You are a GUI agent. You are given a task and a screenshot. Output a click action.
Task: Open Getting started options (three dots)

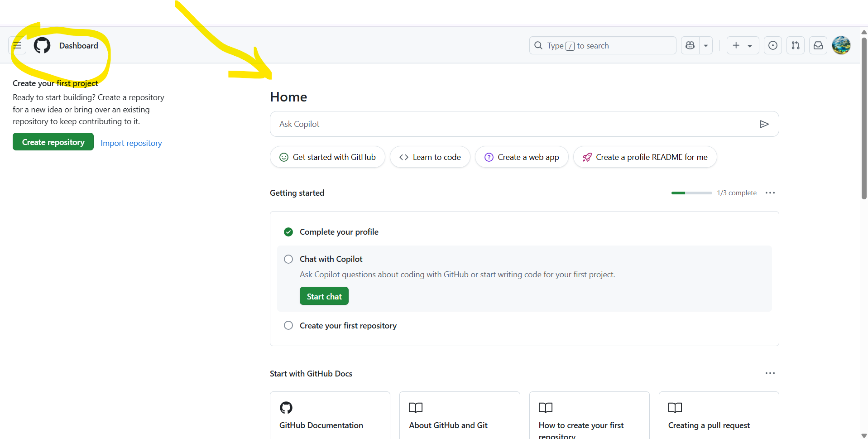(x=770, y=193)
